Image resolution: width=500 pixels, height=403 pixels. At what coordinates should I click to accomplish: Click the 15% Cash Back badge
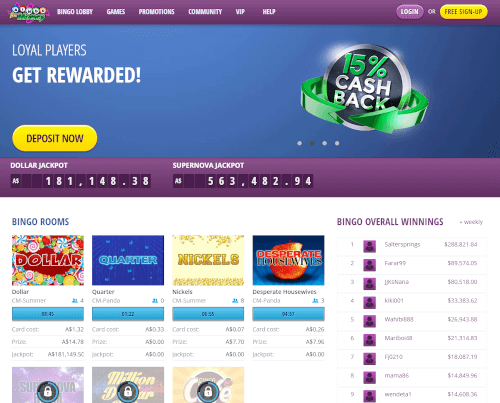pyautogui.click(x=364, y=89)
